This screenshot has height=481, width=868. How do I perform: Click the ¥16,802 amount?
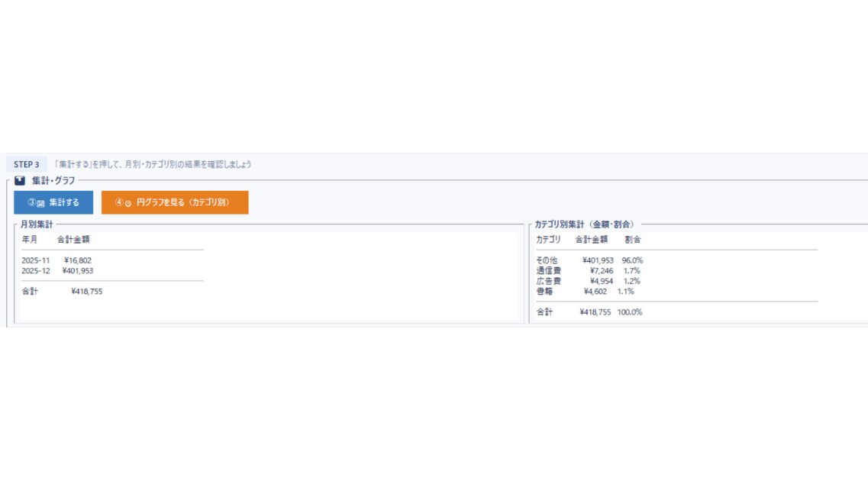(x=78, y=260)
